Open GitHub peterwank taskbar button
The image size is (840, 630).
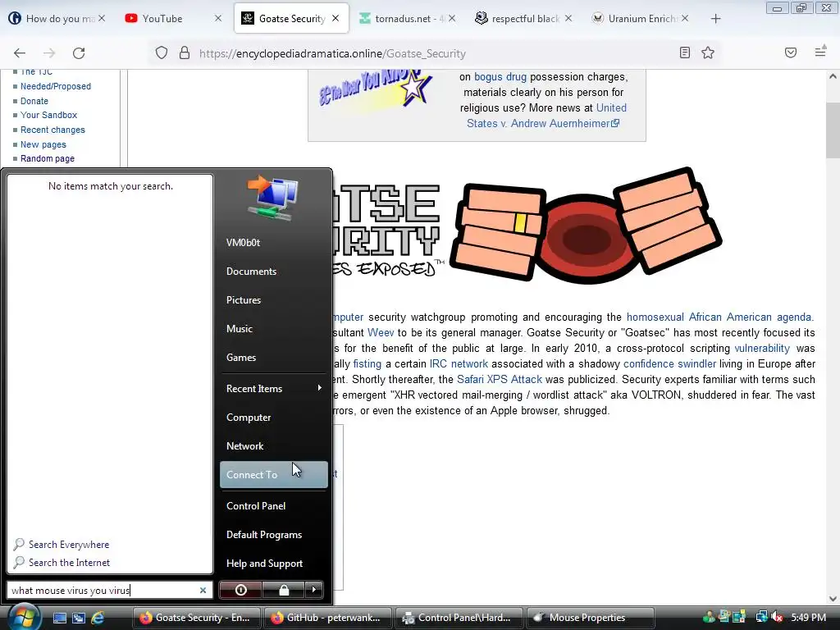[326, 618]
